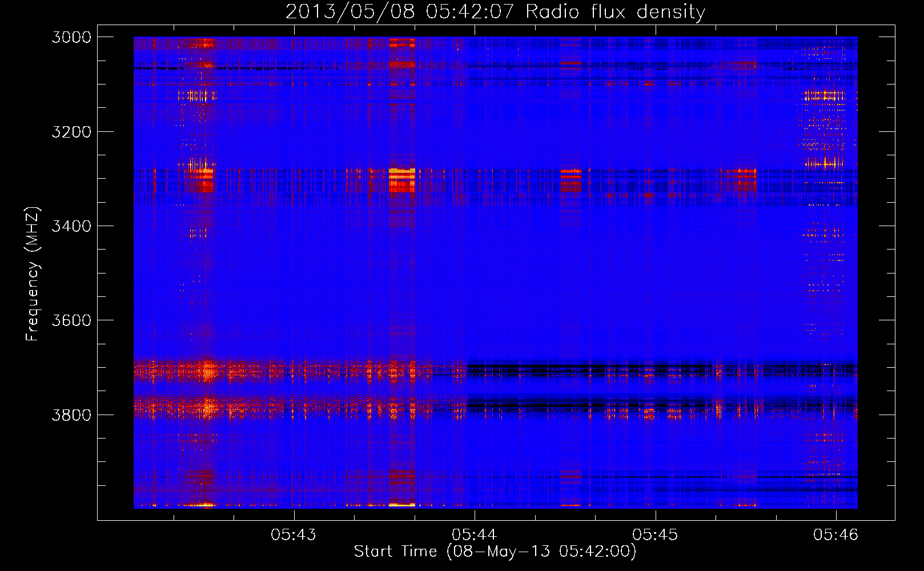Select the 3400 frequency axis label
Image resolution: width=924 pixels, height=571 pixels.
coord(71,226)
